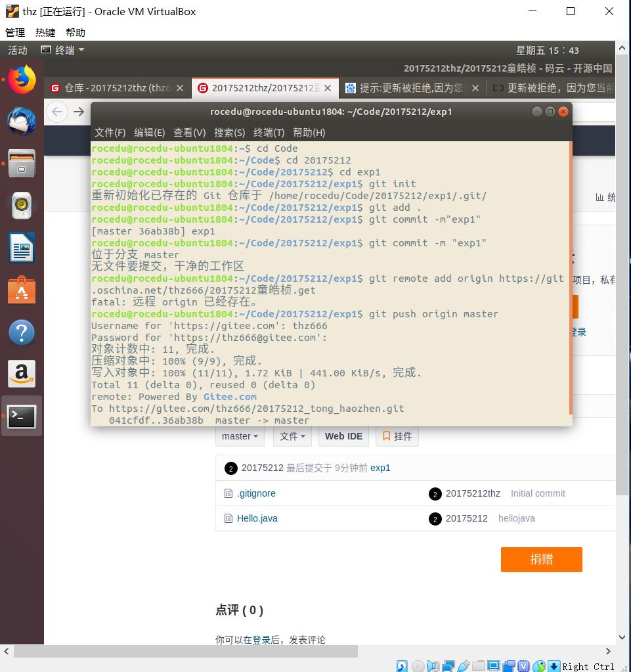
Task: Open the Files manager dock icon
Action: tap(22, 164)
